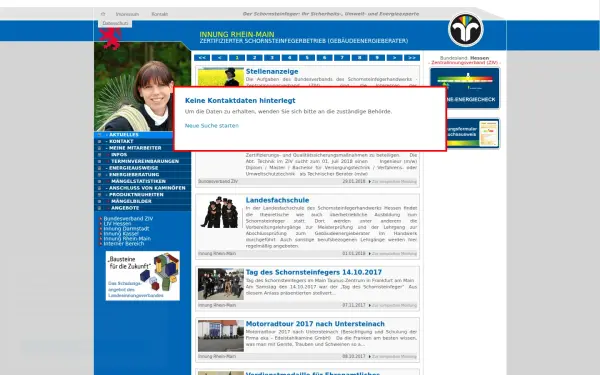Follow the LIV Hessen link
The image size is (600, 375).
click(117, 223)
